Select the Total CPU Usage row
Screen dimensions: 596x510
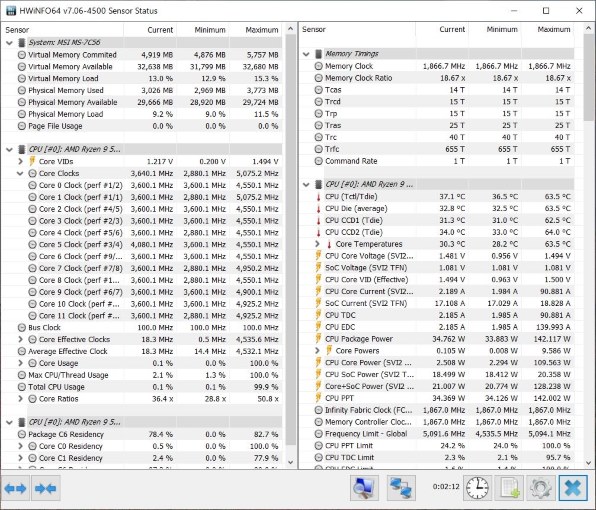point(142,387)
